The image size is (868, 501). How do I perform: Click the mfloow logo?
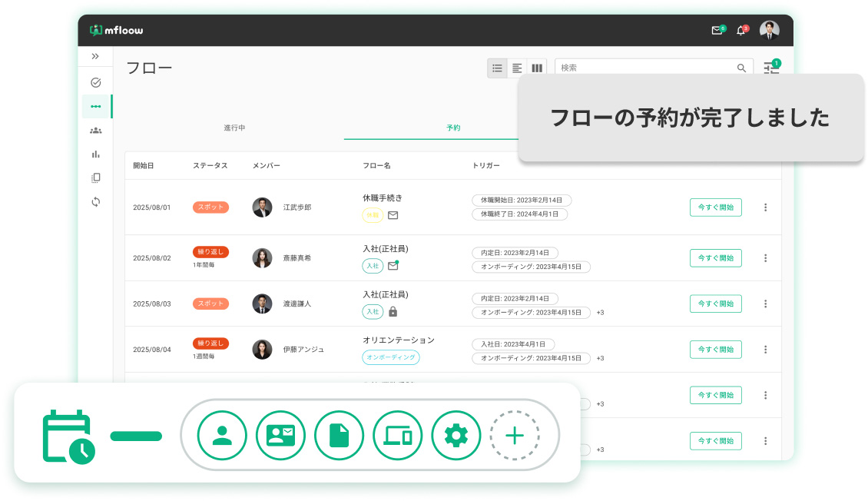pyautogui.click(x=116, y=31)
